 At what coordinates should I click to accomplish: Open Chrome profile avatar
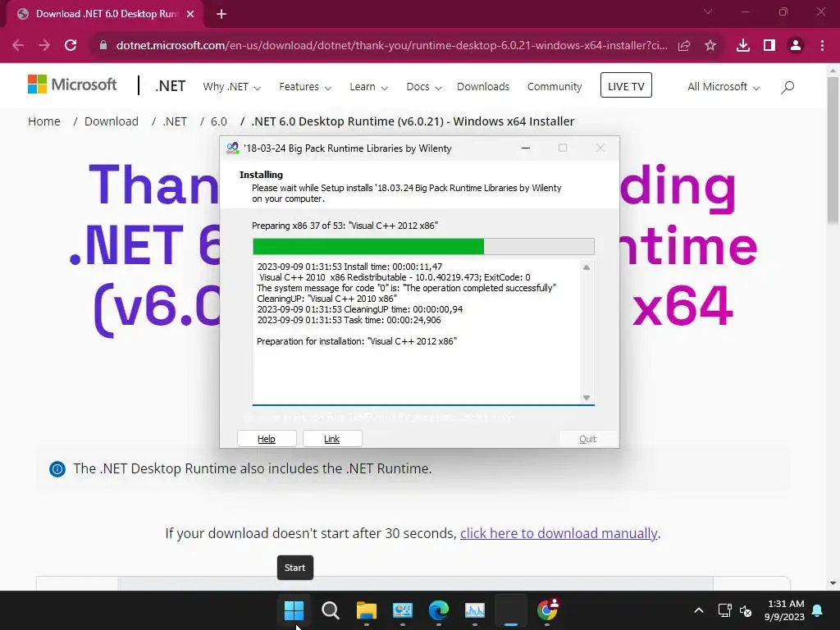pos(796,46)
